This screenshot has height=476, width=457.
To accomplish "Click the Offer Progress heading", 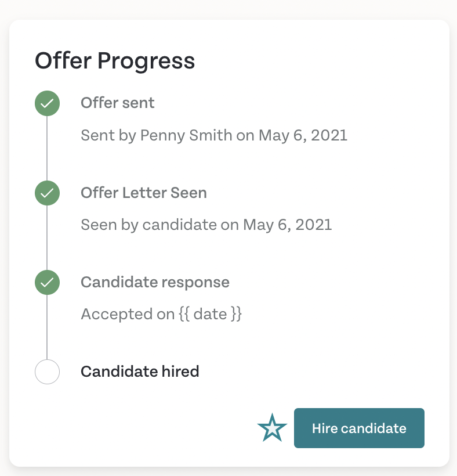I will [x=115, y=61].
